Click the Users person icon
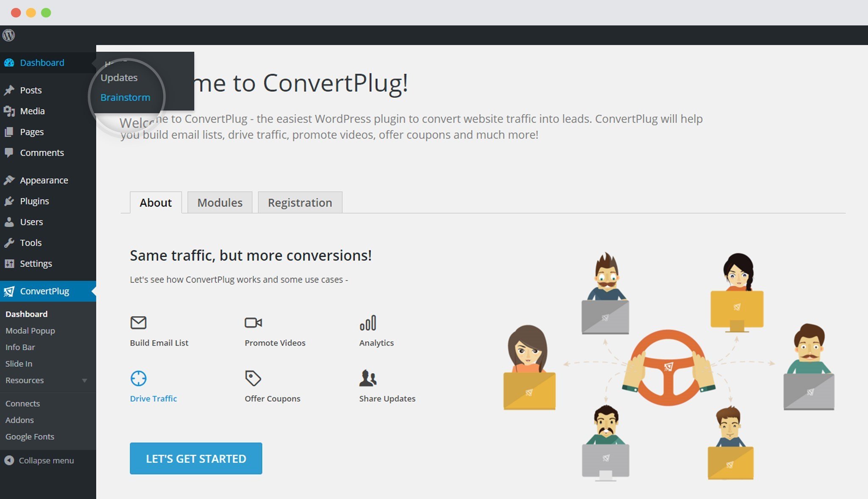Image resolution: width=868 pixels, height=499 pixels. tap(9, 222)
